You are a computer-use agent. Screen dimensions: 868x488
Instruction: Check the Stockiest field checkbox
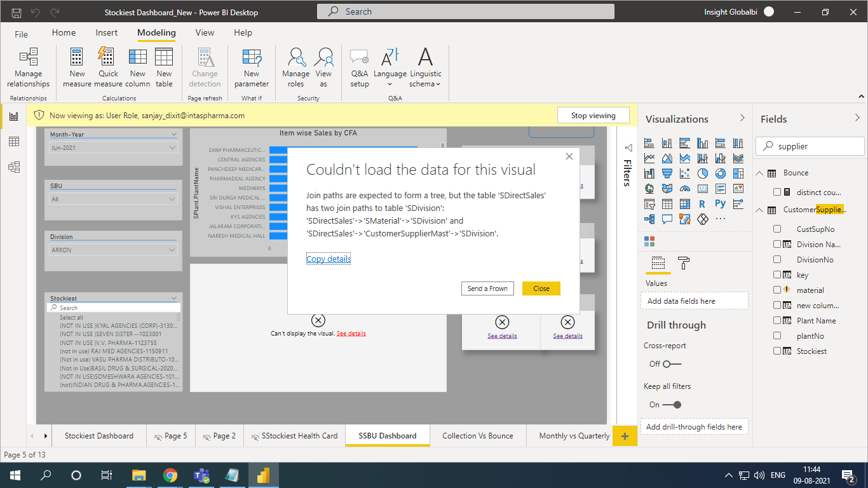pos(777,351)
